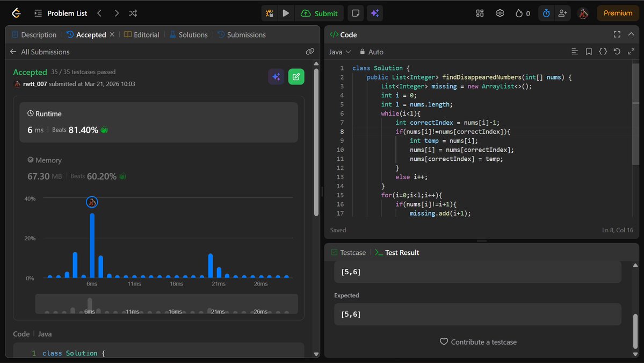Switch to the Testcase tab
This screenshot has width=644, height=363.
click(x=348, y=252)
